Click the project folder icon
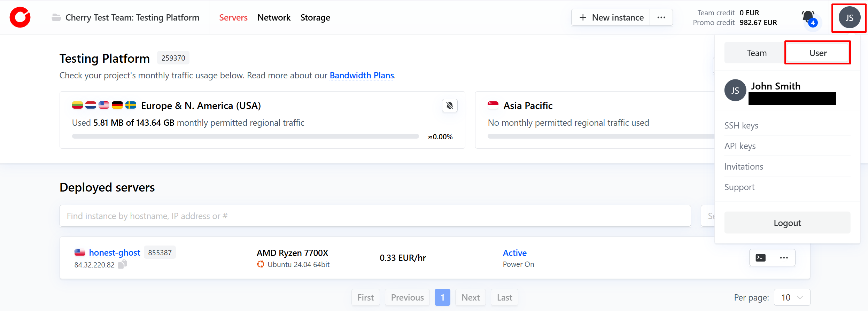Image resolution: width=868 pixels, height=311 pixels. [x=56, y=17]
